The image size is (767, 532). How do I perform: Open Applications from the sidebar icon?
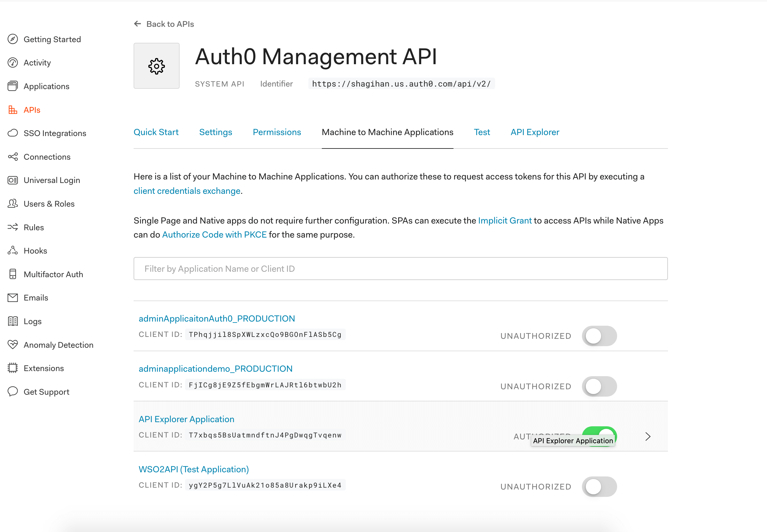click(x=12, y=86)
